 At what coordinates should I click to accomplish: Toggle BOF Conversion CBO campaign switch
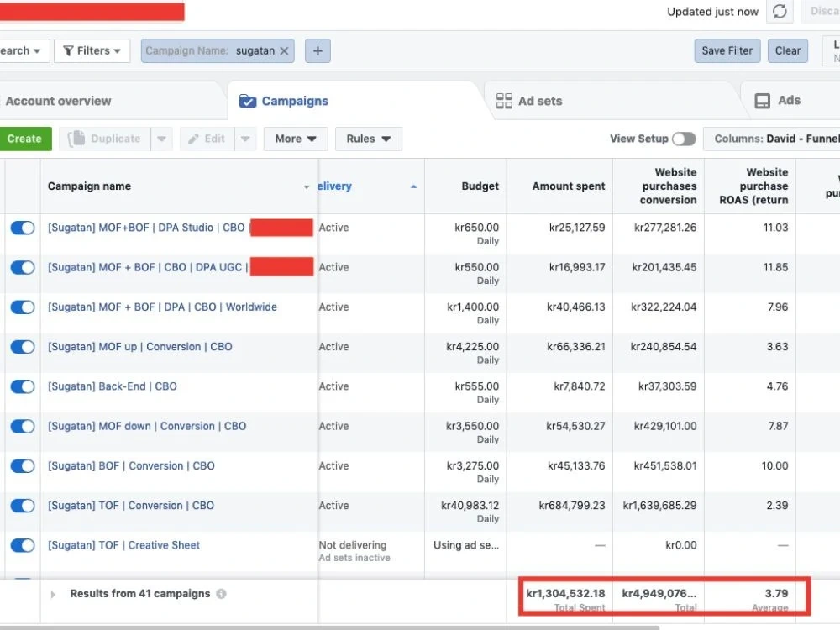23,465
